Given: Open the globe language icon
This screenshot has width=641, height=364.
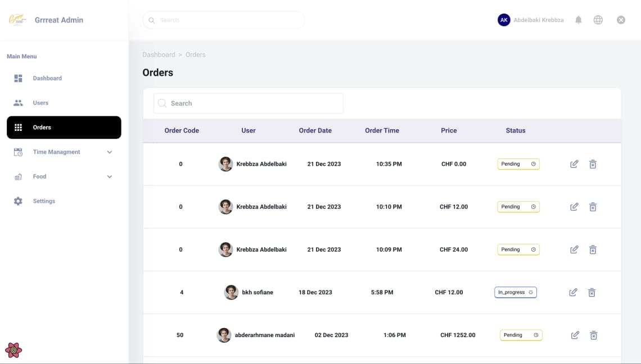Looking at the screenshot, I should 598,20.
